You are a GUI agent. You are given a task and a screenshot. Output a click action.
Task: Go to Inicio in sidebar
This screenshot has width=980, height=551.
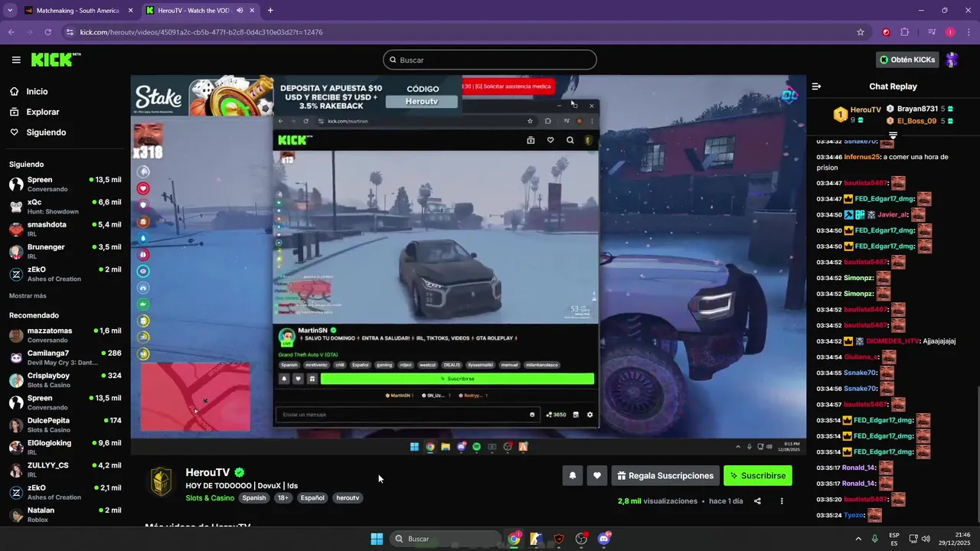[37, 91]
